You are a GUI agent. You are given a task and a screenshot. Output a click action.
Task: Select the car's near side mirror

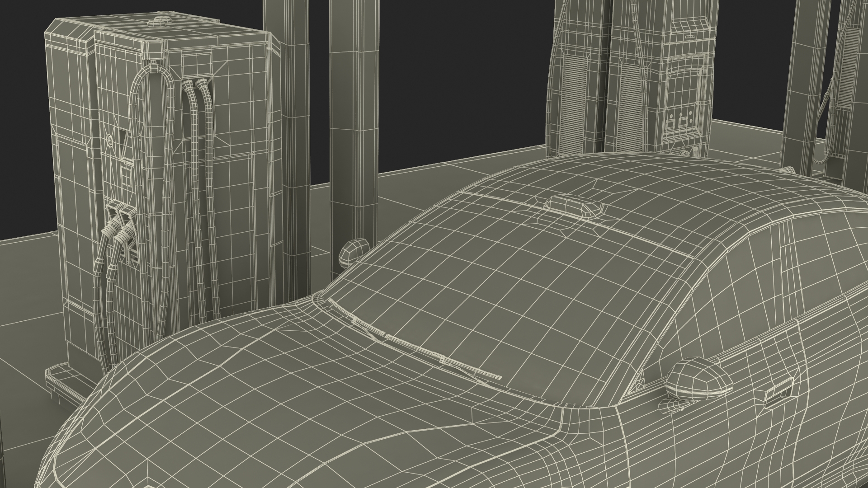[x=699, y=379]
